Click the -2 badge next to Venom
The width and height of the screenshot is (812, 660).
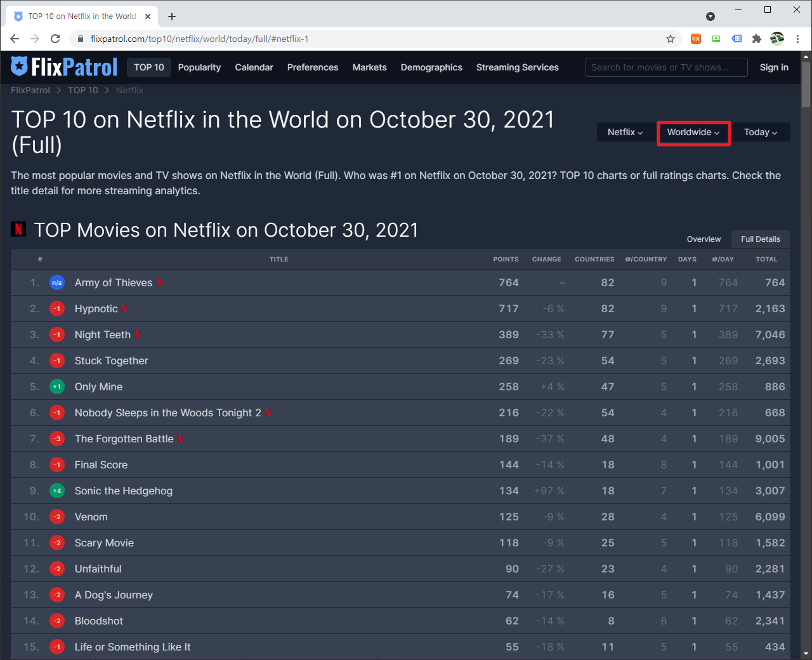tap(57, 517)
